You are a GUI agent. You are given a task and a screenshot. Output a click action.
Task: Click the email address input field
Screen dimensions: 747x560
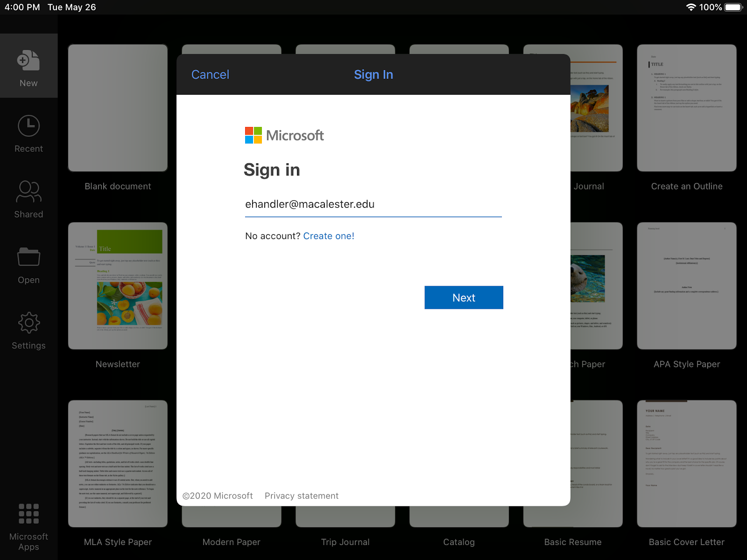[x=373, y=204]
